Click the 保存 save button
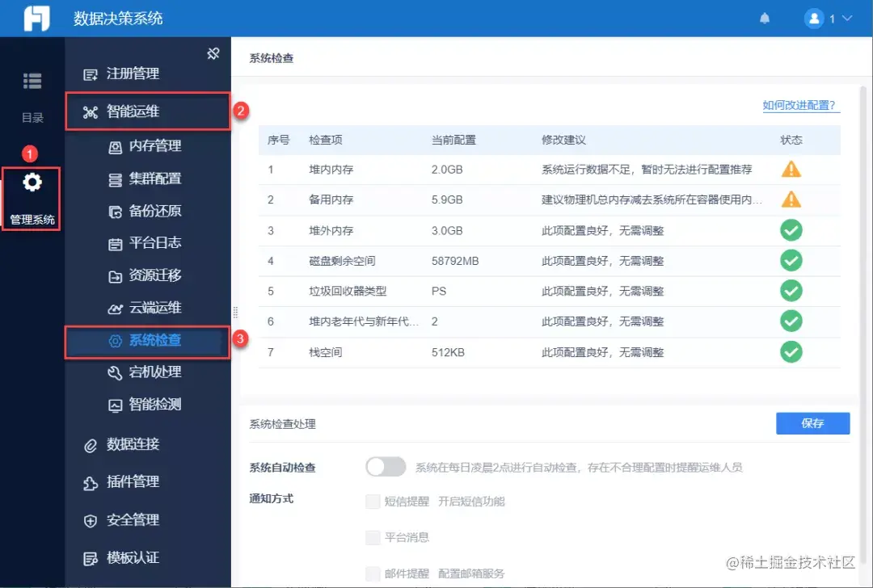 pos(812,422)
